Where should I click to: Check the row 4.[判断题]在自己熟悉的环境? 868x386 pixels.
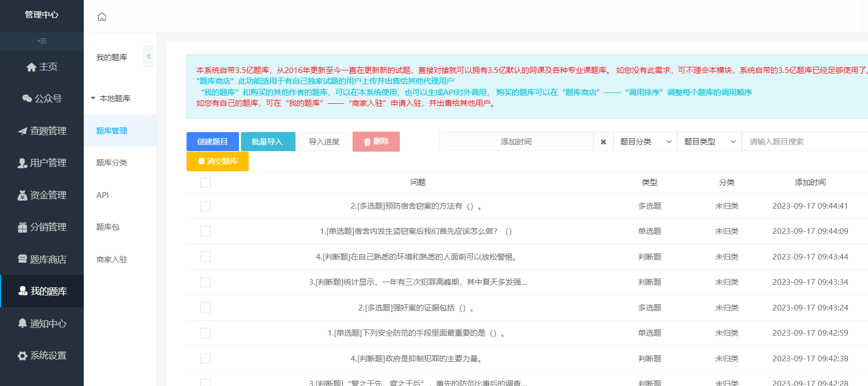[x=206, y=256]
